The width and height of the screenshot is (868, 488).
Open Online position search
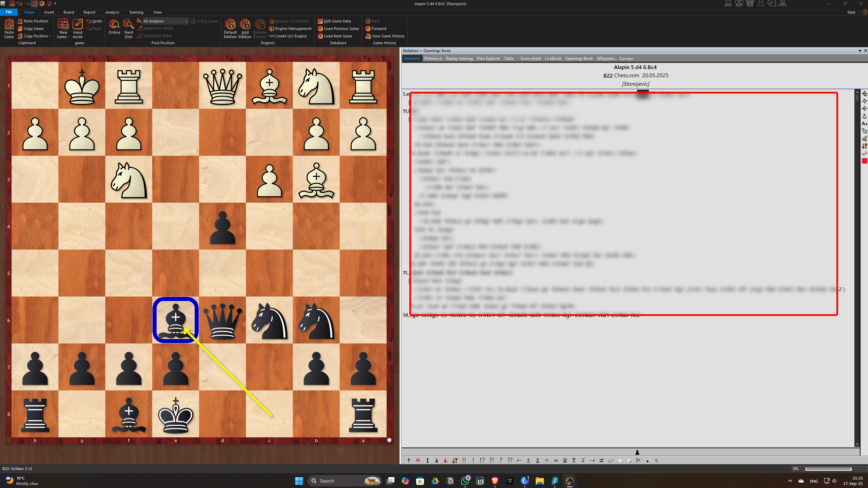coord(114,27)
